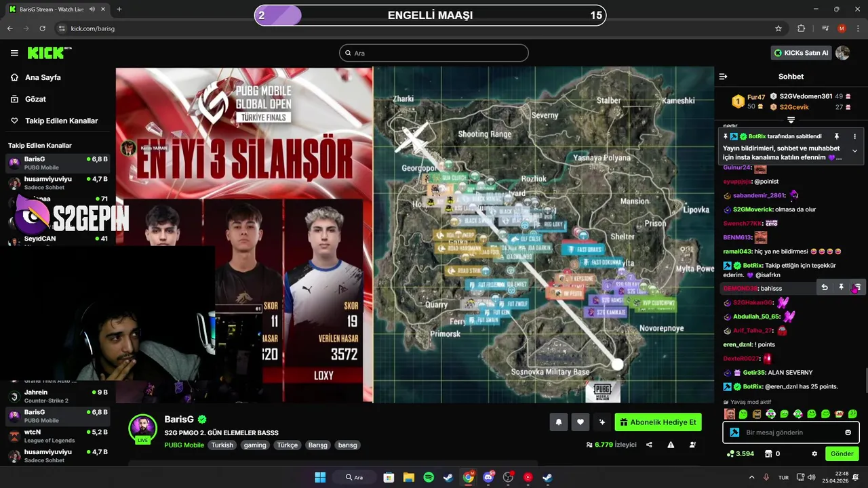Open moderation user icon beside report
The width and height of the screenshot is (868, 488).
click(692, 445)
